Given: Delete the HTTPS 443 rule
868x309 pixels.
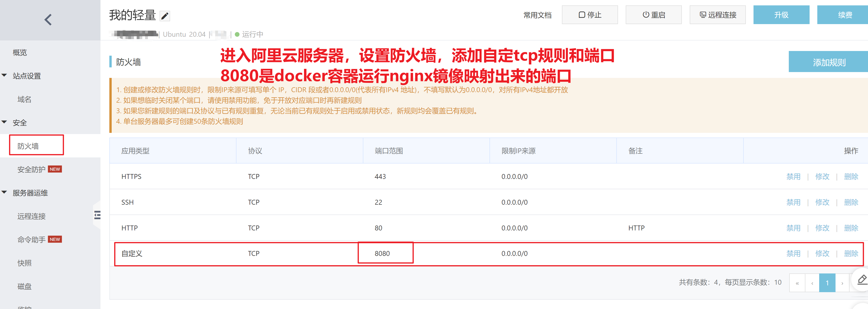Looking at the screenshot, I should point(851,176).
